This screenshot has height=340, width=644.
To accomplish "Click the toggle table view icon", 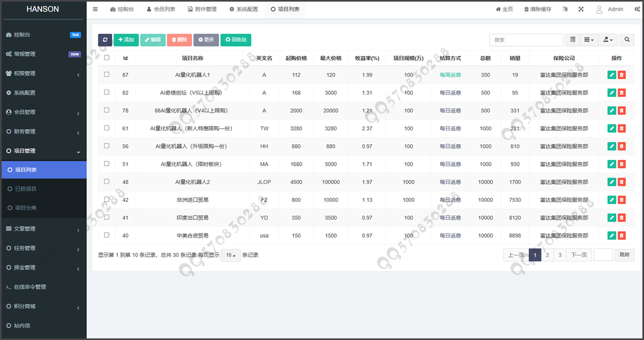I will tap(573, 40).
